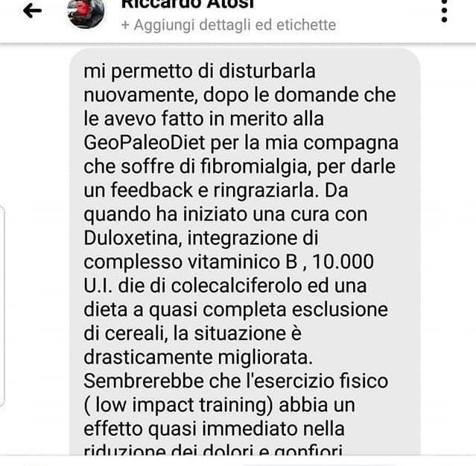Open Riccardo's round profile picture
Image resolution: width=476 pixels, height=466 pixels.
(86, 12)
